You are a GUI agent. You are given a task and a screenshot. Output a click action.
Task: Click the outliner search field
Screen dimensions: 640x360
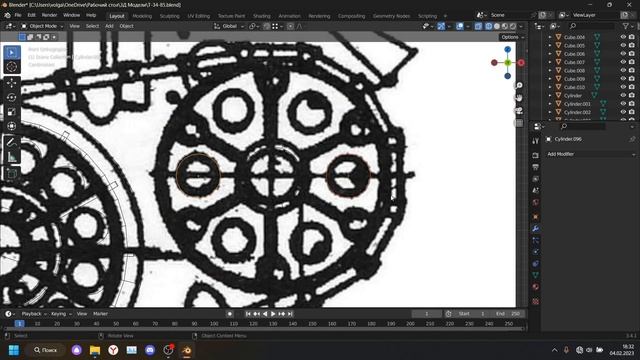(591, 26)
